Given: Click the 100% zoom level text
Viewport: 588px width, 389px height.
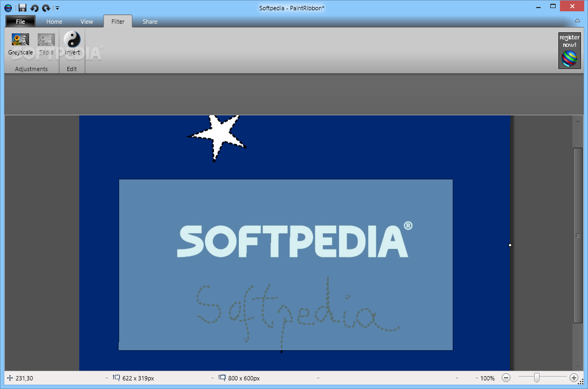Looking at the screenshot, I should [488, 378].
